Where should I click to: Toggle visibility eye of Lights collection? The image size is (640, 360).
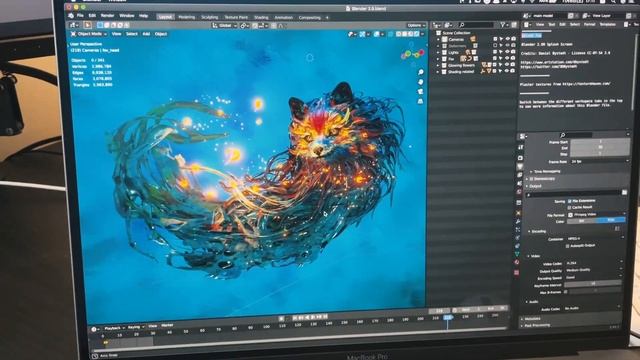point(507,52)
